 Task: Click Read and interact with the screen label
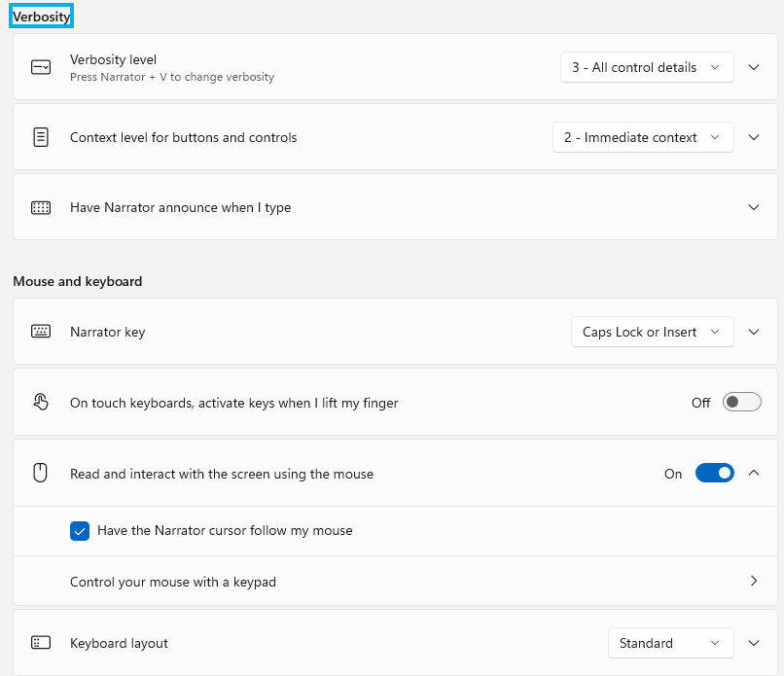pyautogui.click(x=222, y=474)
